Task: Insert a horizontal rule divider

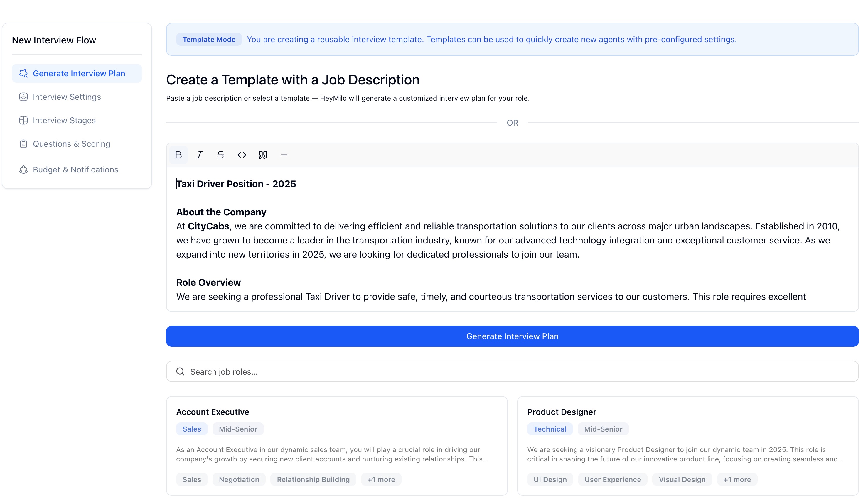Action: (x=284, y=155)
